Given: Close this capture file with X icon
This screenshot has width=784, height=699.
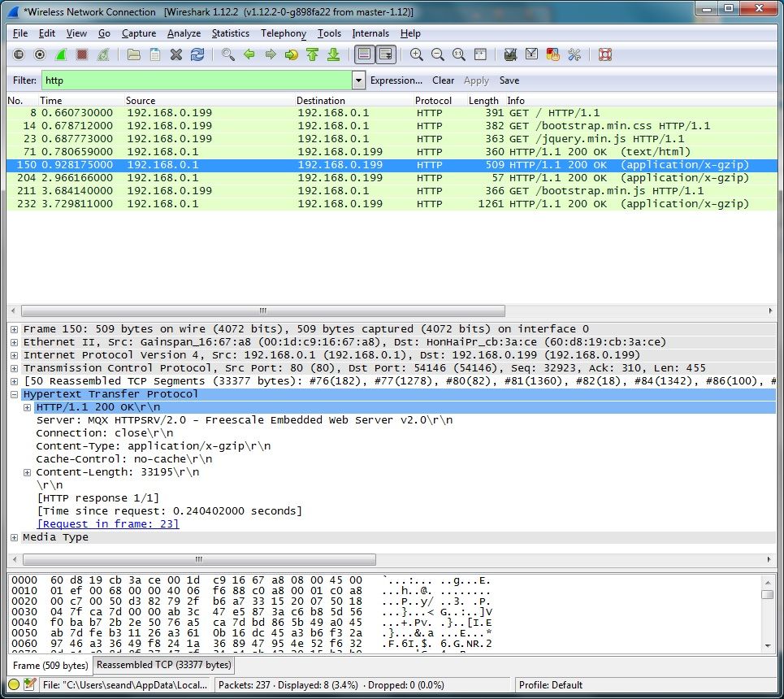Looking at the screenshot, I should point(176,54).
